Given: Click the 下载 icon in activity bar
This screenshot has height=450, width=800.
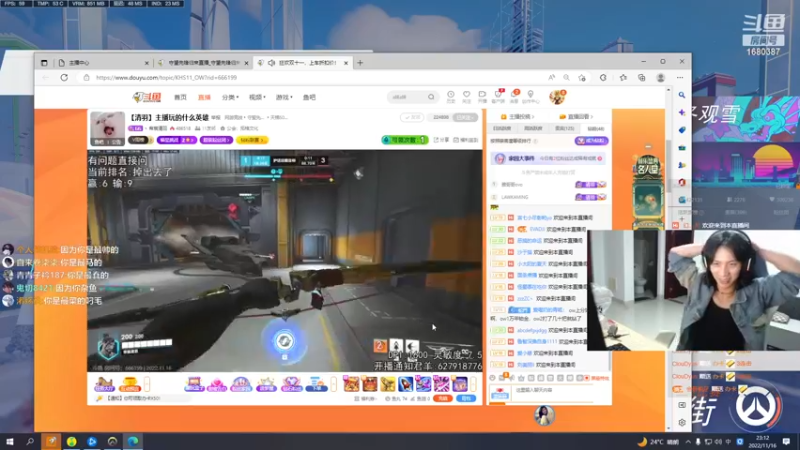Looking at the screenshot, I should [316, 384].
